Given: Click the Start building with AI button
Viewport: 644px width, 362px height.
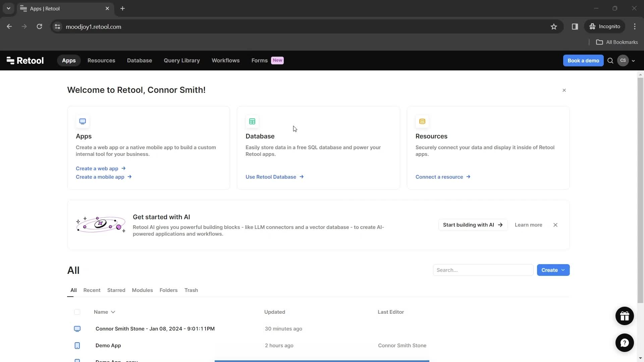Looking at the screenshot, I should click(x=472, y=225).
